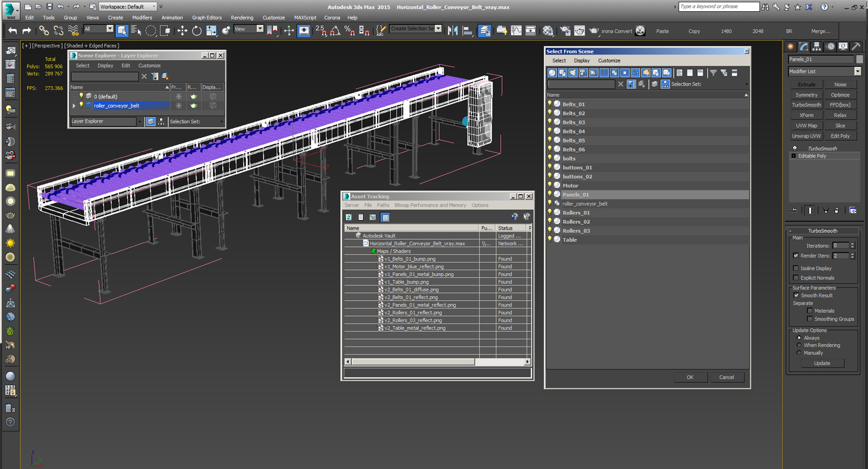This screenshot has height=469, width=868.
Task: Click Refresh icon in Asset Tracking
Action: (x=349, y=217)
